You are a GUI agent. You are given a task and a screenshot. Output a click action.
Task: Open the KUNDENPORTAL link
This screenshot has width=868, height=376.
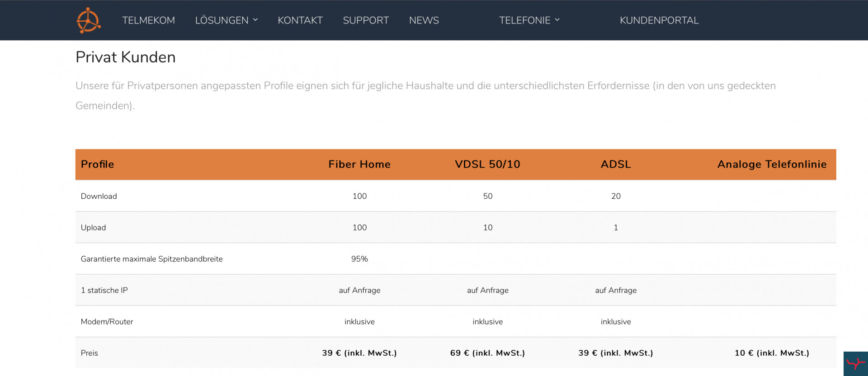coord(659,20)
